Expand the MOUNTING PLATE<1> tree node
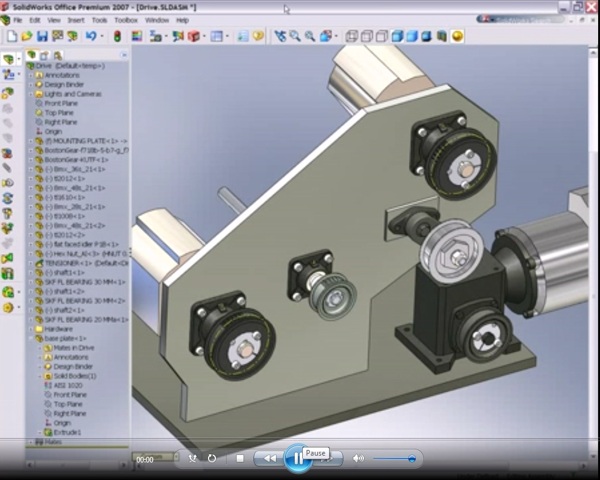The image size is (600, 480). click(x=32, y=140)
